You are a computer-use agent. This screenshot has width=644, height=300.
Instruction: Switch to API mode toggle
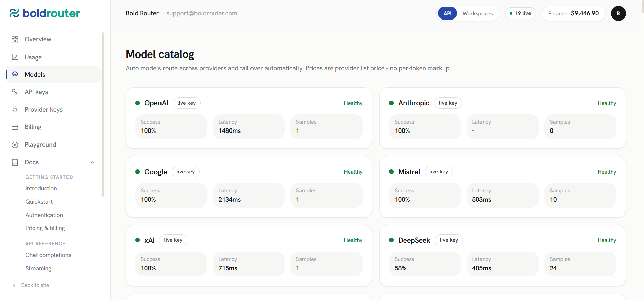[447, 13]
